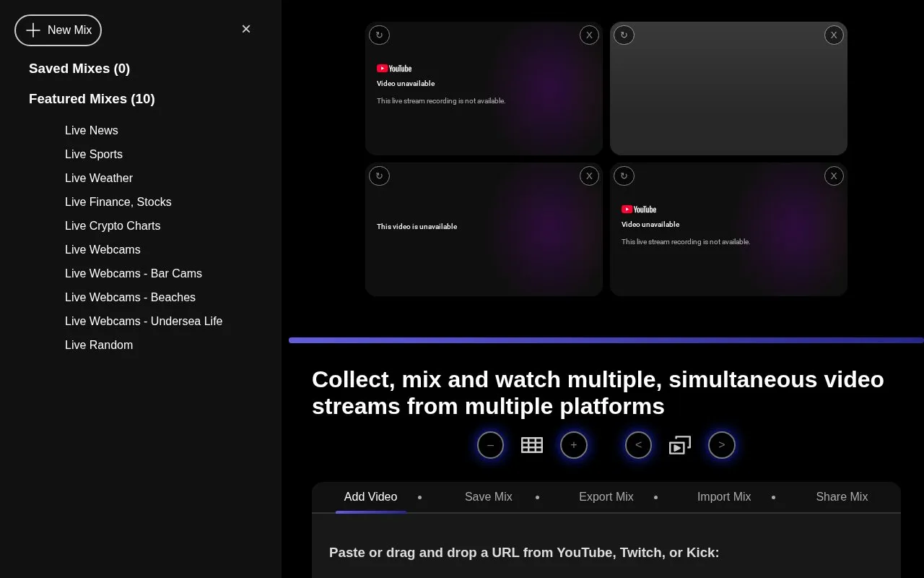The image size is (924, 578).
Task: Click 'Paste or drag and drop a URL' text
Action: [524, 553]
